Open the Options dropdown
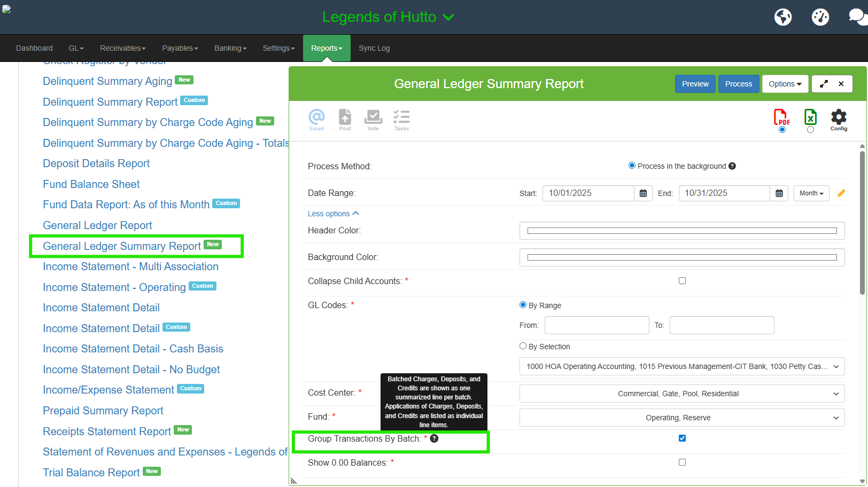Screen dimensions: 868x487 [785, 84]
